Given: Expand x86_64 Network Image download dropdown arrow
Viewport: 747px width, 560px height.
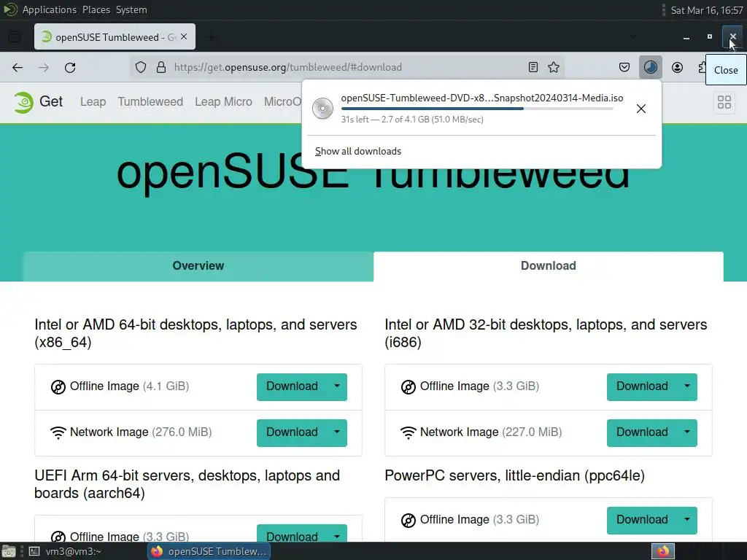Looking at the screenshot, I should (337, 432).
